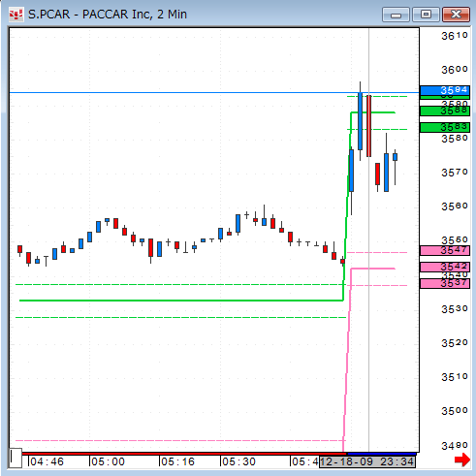Click the 3510 price axis label
The image size is (476, 476).
click(455, 377)
